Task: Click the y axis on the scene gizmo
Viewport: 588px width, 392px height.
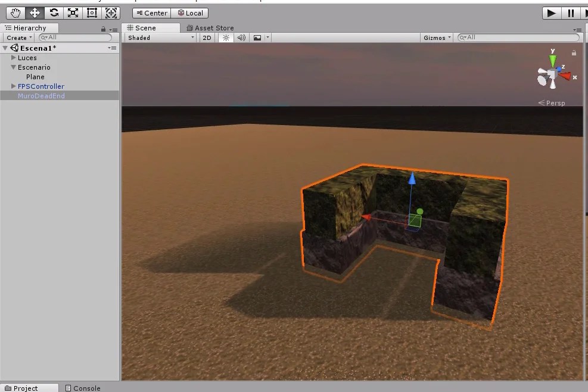Action: click(x=551, y=57)
